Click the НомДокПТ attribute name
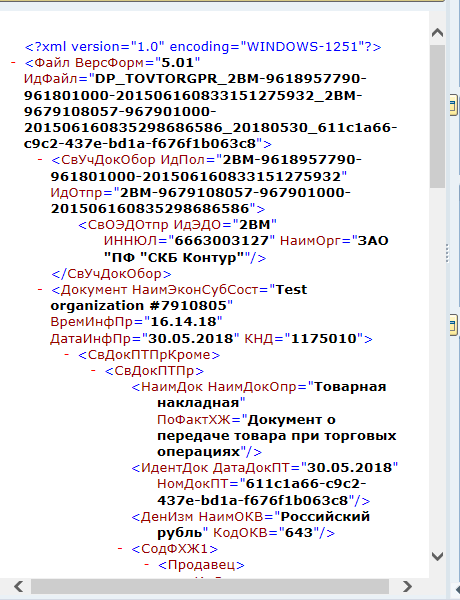Image resolution: width=460 pixels, height=600 pixels. pos(194,484)
